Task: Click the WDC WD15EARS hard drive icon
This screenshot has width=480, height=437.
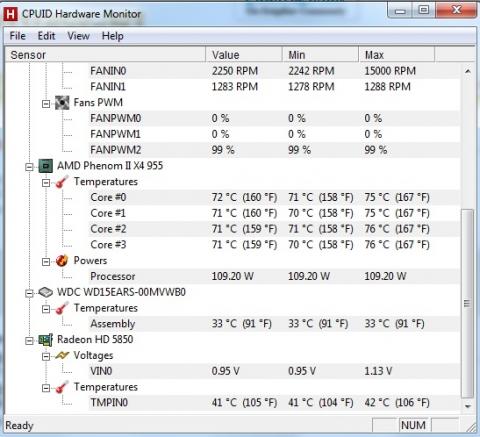Action: (46, 292)
